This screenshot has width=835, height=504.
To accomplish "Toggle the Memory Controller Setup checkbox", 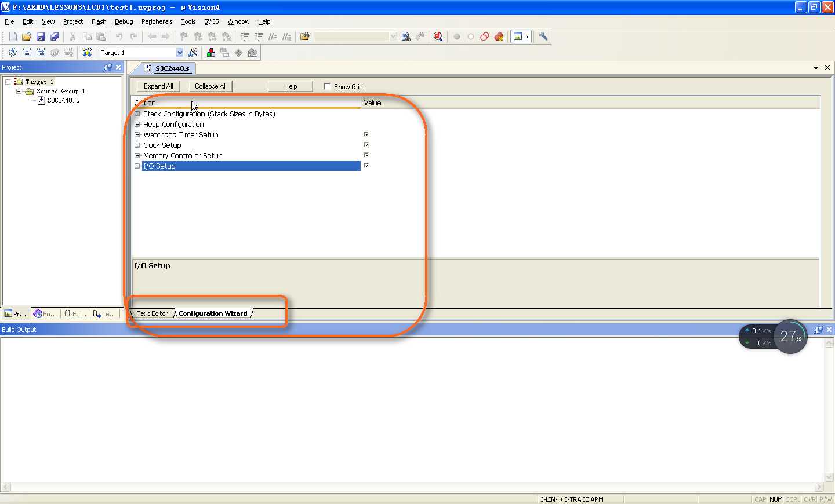I will click(366, 155).
